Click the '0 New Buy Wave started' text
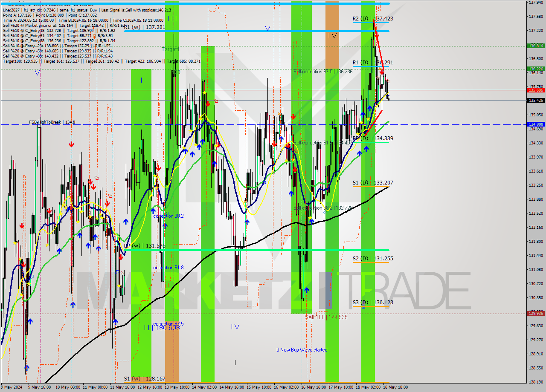This screenshot has width=546, height=392. pos(302,350)
